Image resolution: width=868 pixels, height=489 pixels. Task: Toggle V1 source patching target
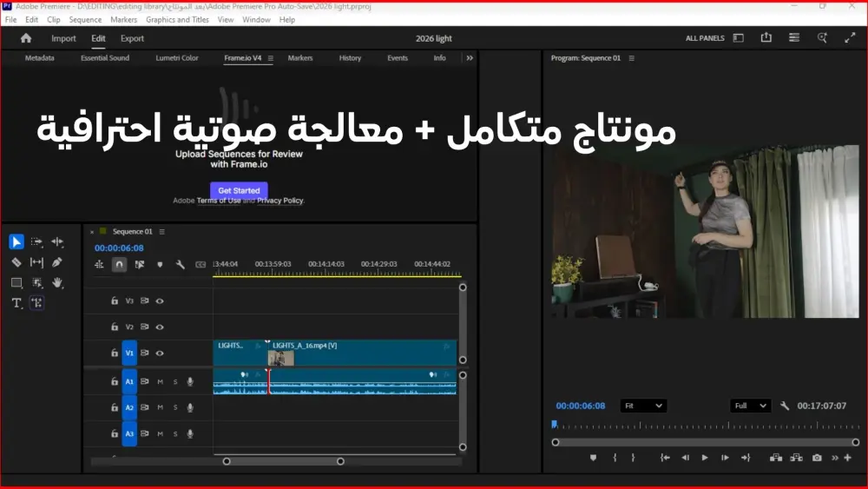[129, 353]
